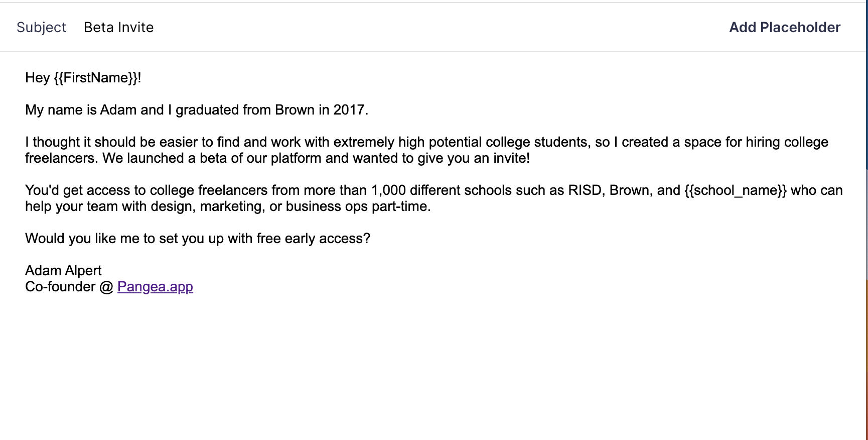The image size is (868, 440).
Task: Open the Pangea.app link
Action: pyautogui.click(x=155, y=287)
